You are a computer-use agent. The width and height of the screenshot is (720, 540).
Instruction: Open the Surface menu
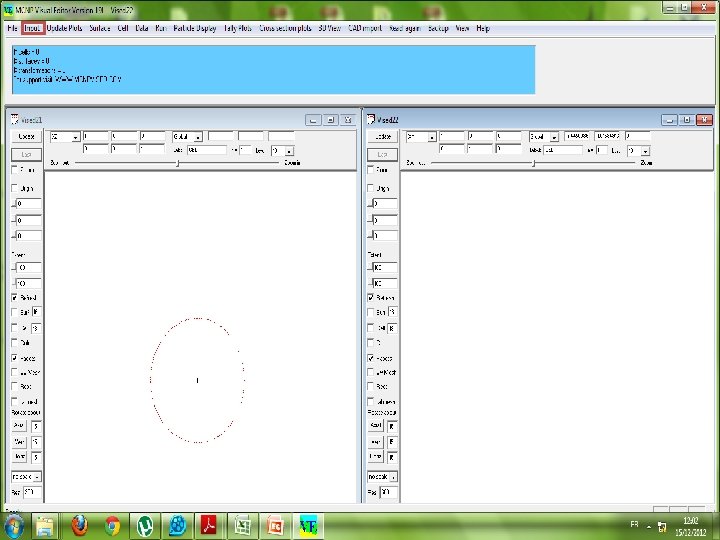100,28
